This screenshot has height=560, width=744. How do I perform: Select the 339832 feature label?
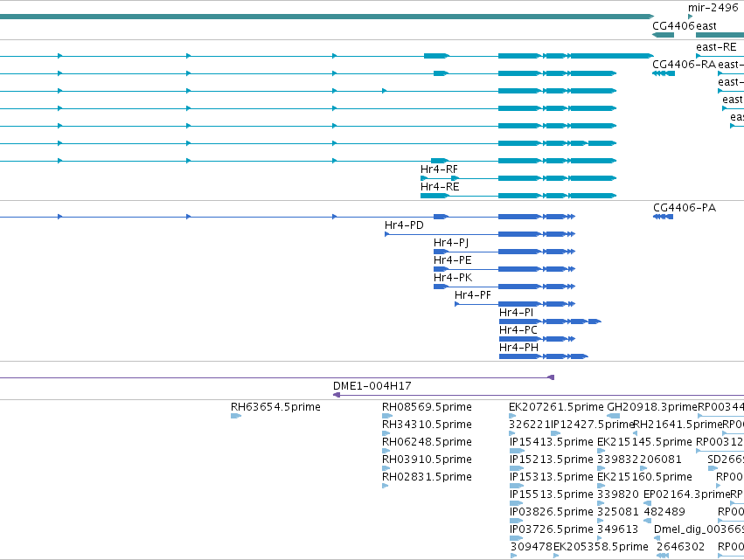[618, 460]
